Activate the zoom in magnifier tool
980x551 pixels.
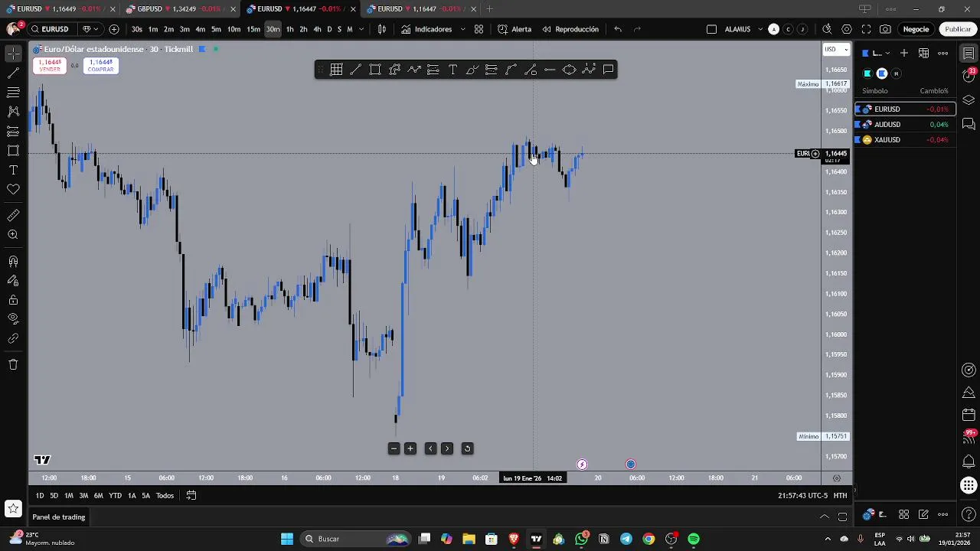(13, 235)
